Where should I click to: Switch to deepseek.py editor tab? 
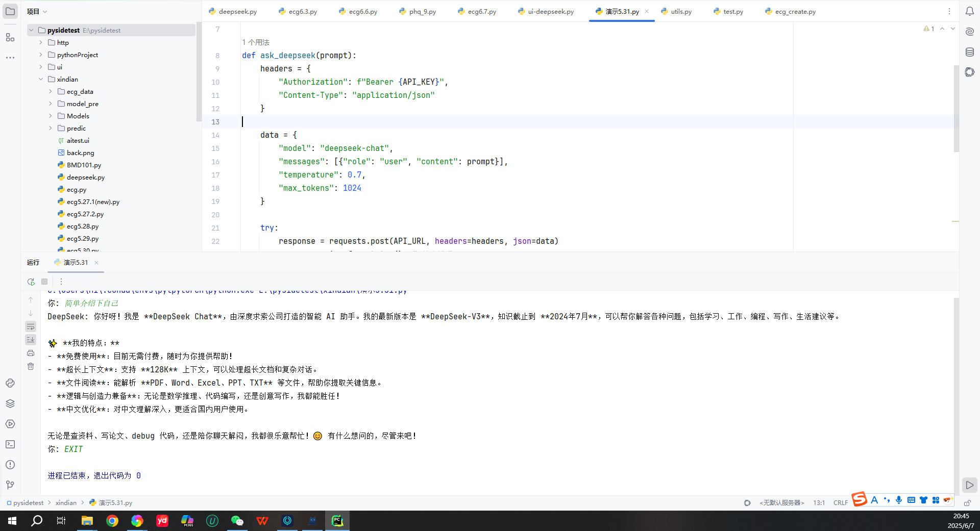click(233, 11)
